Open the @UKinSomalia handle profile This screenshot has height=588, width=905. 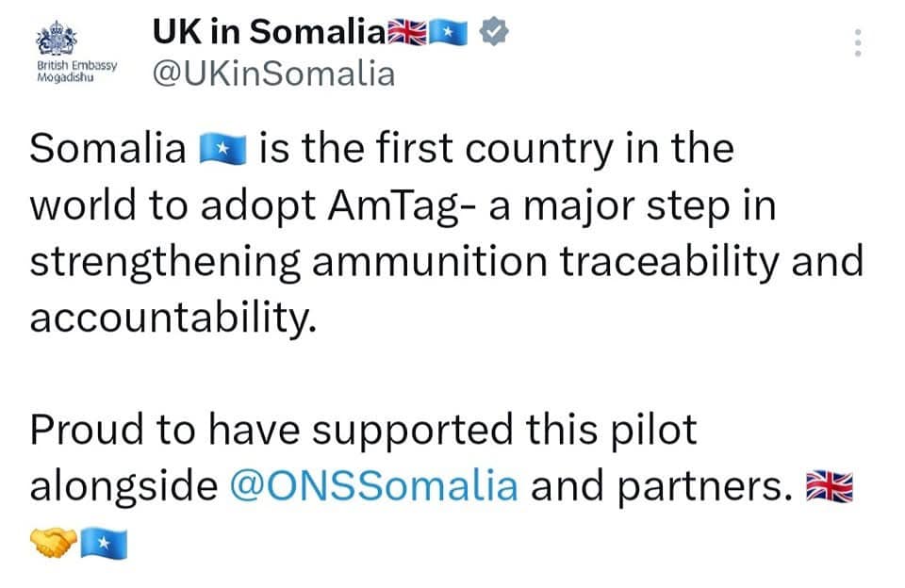click(x=273, y=73)
